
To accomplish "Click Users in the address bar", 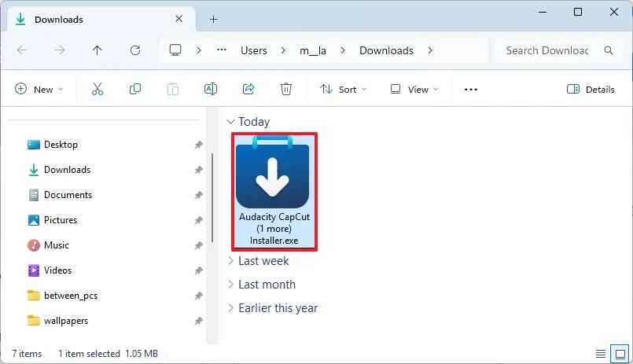I will click(x=253, y=50).
